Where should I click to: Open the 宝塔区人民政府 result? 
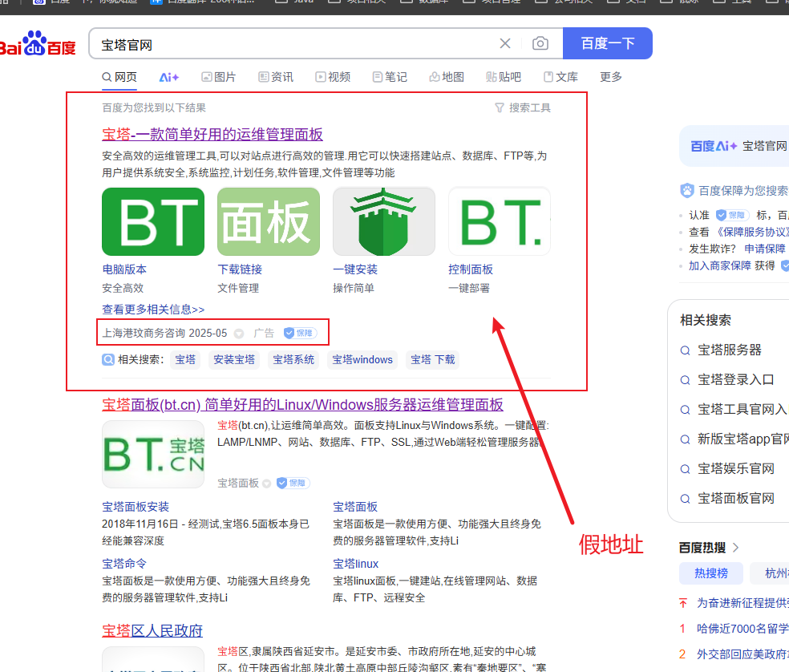click(x=152, y=631)
